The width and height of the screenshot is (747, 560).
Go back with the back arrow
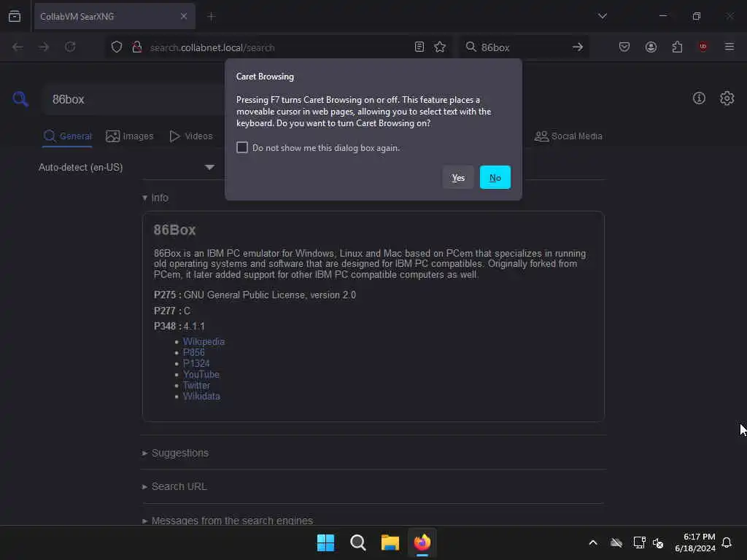click(x=18, y=47)
